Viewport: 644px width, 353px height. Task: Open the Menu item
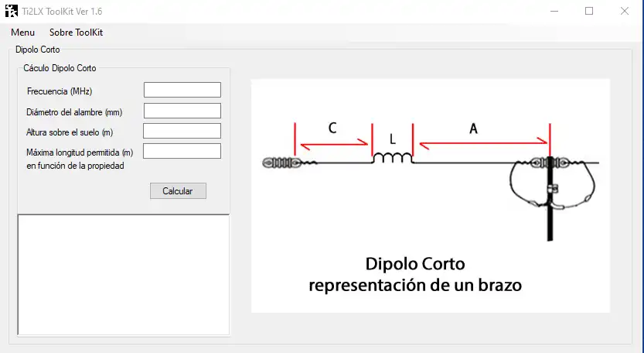pos(22,33)
